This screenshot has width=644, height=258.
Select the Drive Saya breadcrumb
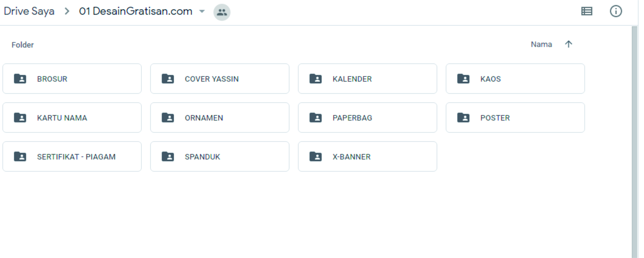29,11
